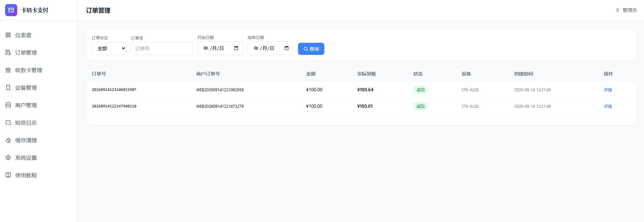Click the 成功 status badge in the first row

coord(421,90)
